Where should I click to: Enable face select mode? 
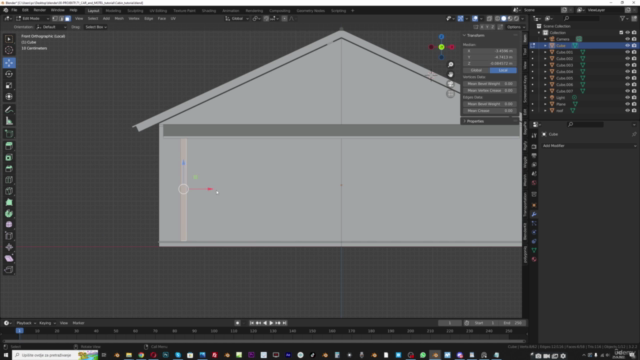pyautogui.click(x=67, y=18)
